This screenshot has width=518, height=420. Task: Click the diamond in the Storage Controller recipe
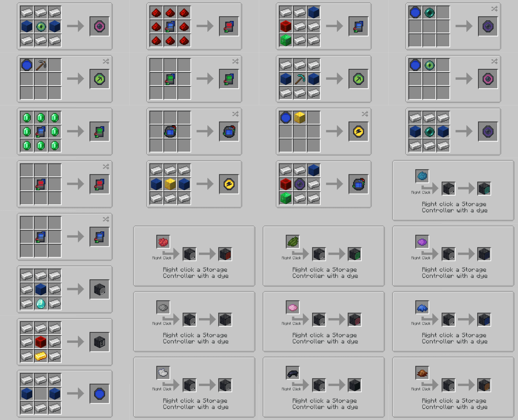tap(41, 304)
